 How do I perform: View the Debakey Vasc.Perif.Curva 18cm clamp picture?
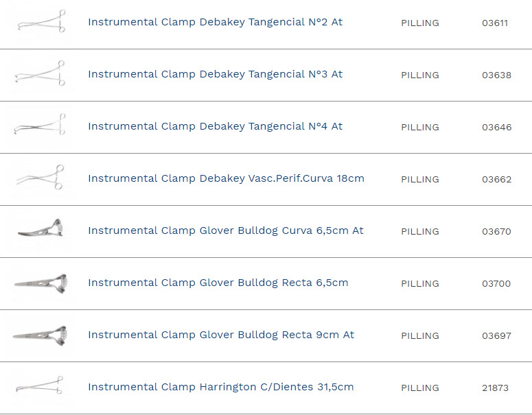[x=41, y=178]
